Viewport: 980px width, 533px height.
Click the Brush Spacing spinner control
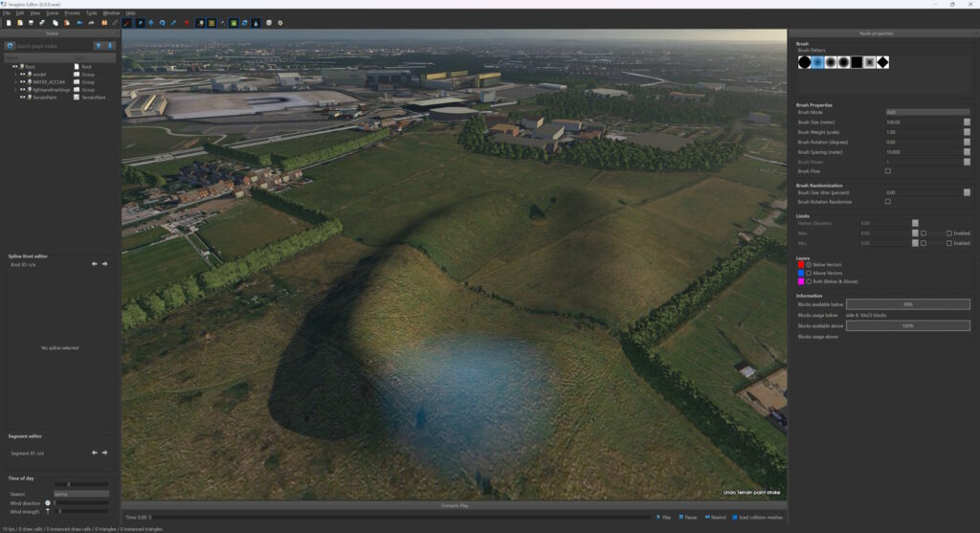967,152
